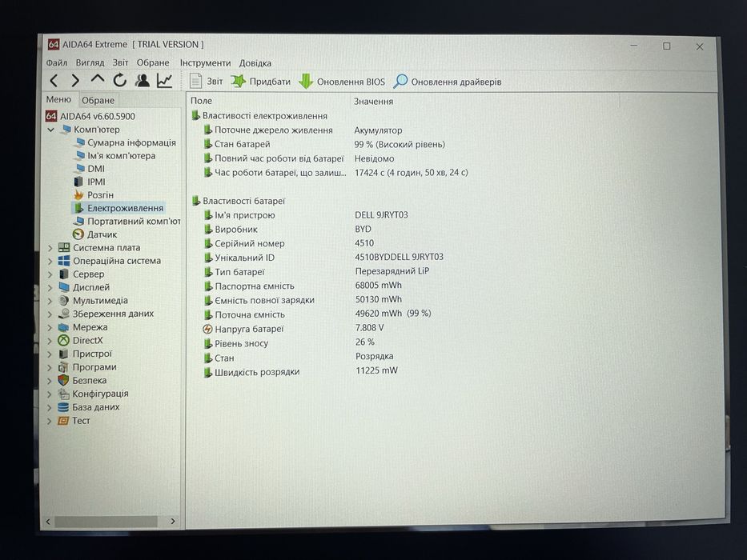Open the Інструменти menu
Image resolution: width=747 pixels, height=560 pixels.
pos(205,63)
